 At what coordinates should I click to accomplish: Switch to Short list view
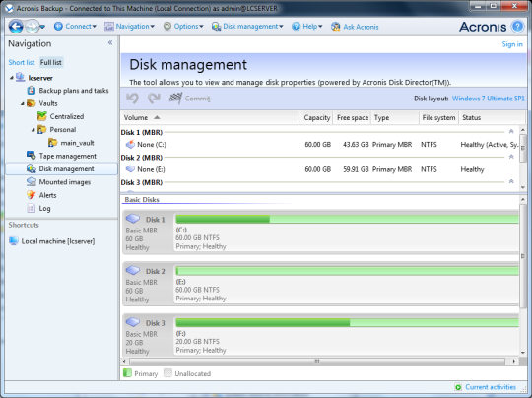click(22, 62)
